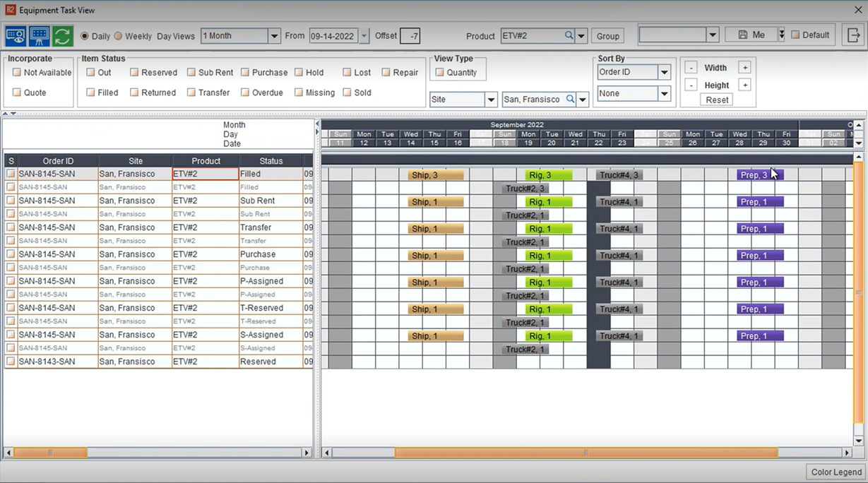Screen dimensions: 868x483
Task: Enable the Sub Rent status checkbox
Action: [191, 72]
